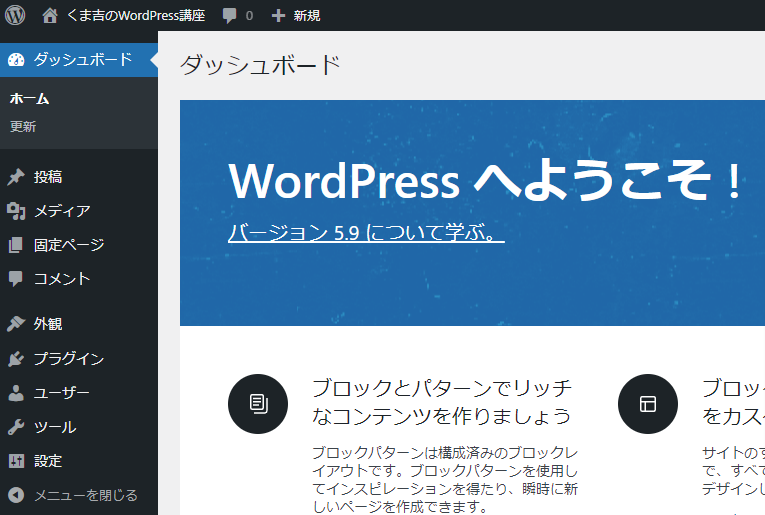
Task: Click the メディア media icon
Action: tap(15, 211)
